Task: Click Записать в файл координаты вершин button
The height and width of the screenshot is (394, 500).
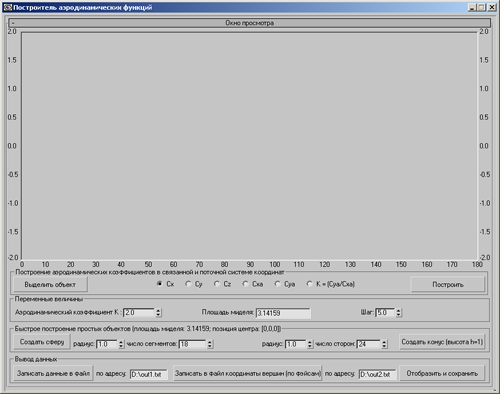Action: [248, 373]
